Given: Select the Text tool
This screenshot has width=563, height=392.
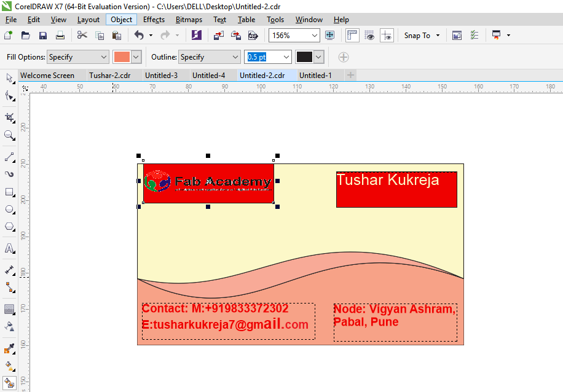Looking at the screenshot, I should pyautogui.click(x=9, y=248).
